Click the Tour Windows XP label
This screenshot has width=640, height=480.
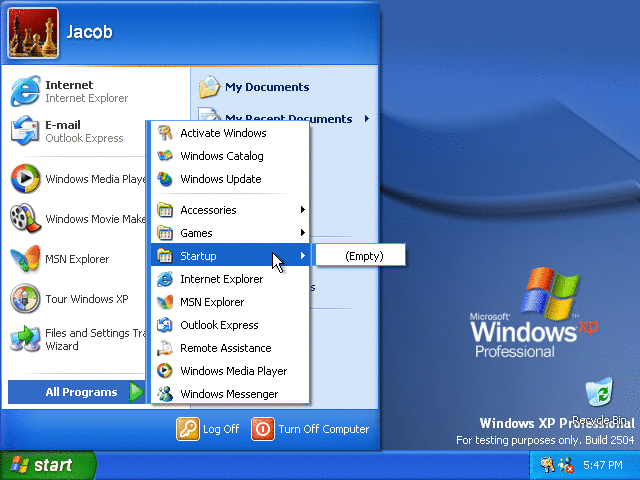pyautogui.click(x=87, y=299)
